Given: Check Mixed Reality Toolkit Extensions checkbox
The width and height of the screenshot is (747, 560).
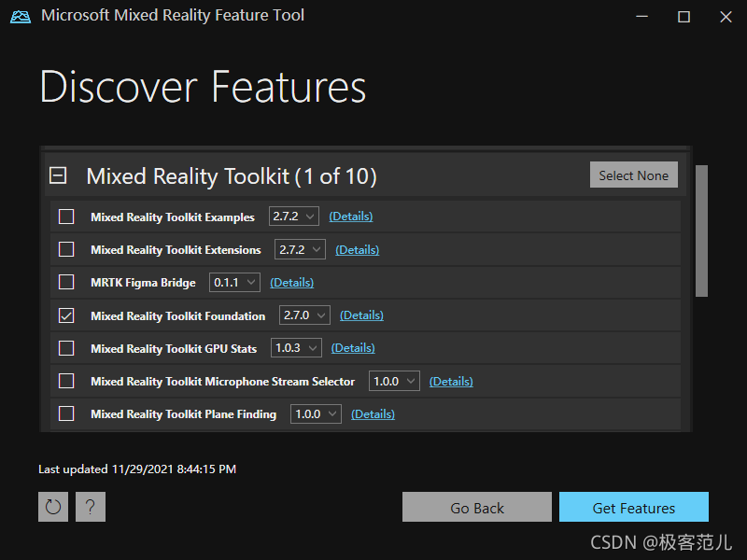Looking at the screenshot, I should click(66, 249).
